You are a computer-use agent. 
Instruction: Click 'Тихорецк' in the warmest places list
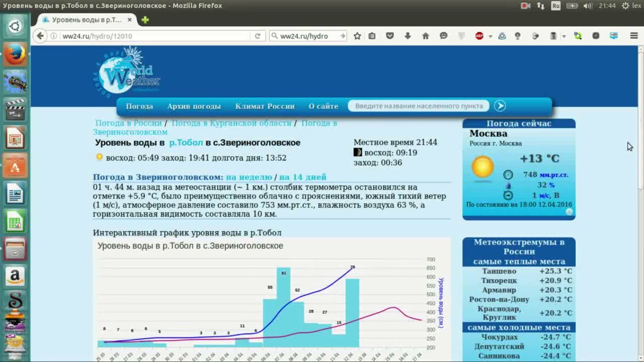(x=499, y=281)
